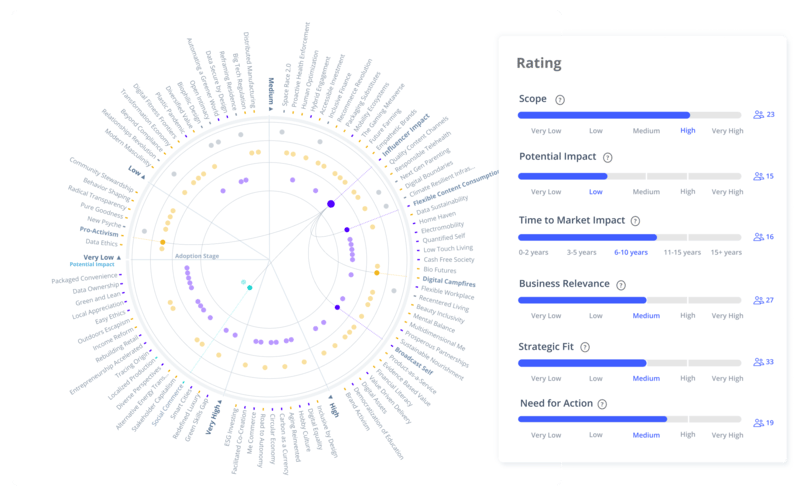Image resolution: width=800 pixels, height=493 pixels.
Task: Open the Need for Action help icon
Action: pos(607,404)
